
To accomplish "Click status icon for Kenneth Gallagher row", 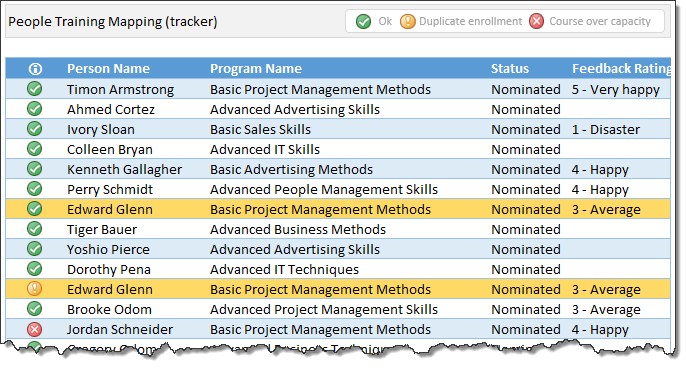I will click(x=35, y=169).
